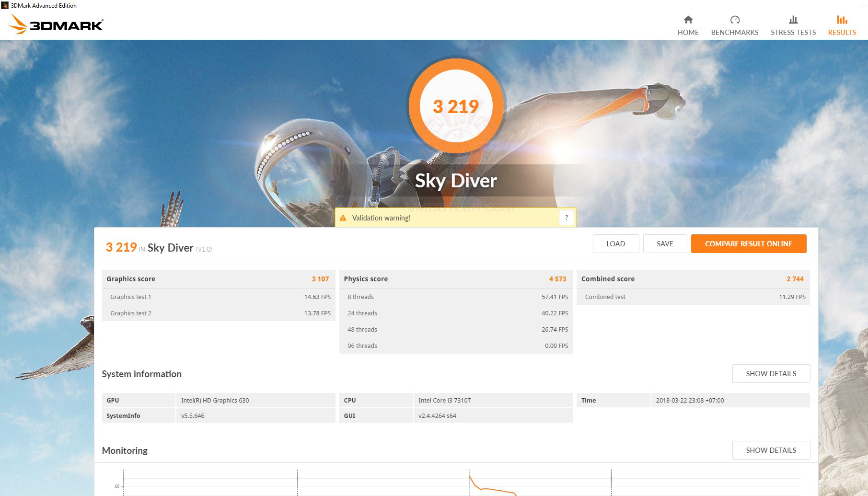This screenshot has width=868, height=496.
Task: Select the 8 threads row label
Action: coord(360,297)
